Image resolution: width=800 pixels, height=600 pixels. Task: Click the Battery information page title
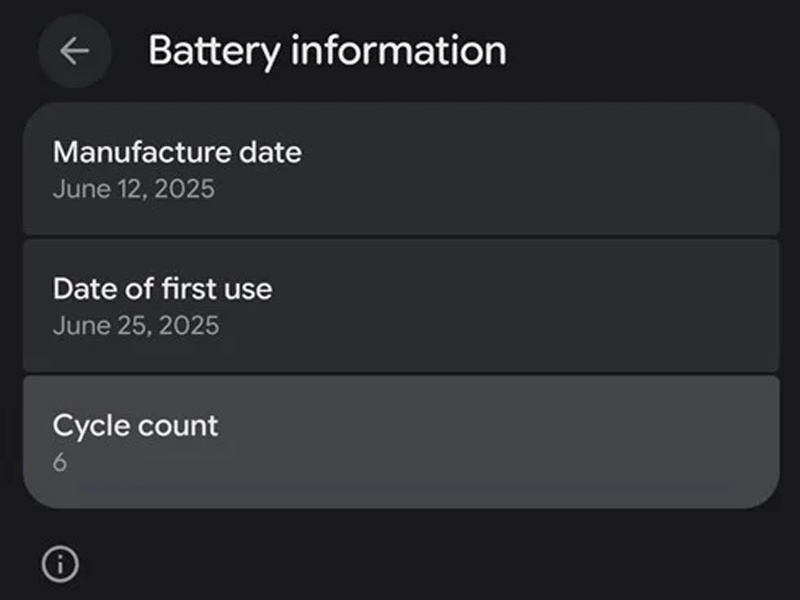tap(327, 51)
